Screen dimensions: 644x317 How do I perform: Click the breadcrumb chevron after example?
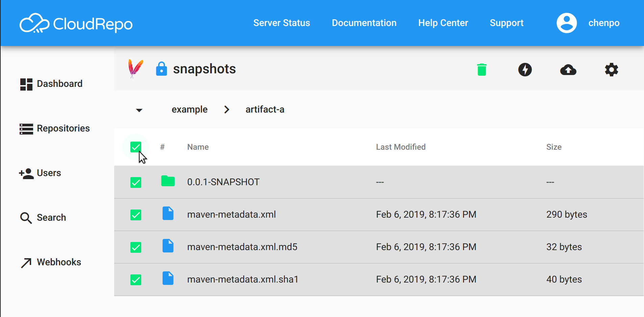point(227,109)
